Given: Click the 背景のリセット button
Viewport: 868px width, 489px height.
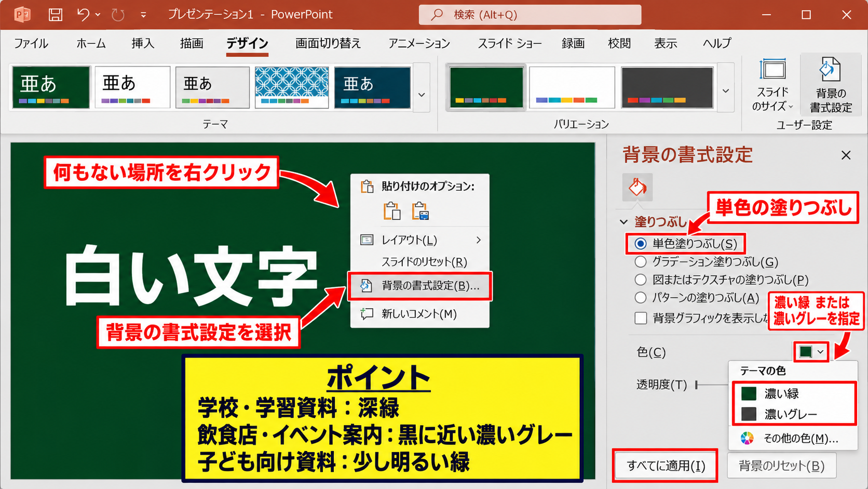Looking at the screenshot, I should pyautogui.click(x=781, y=466).
